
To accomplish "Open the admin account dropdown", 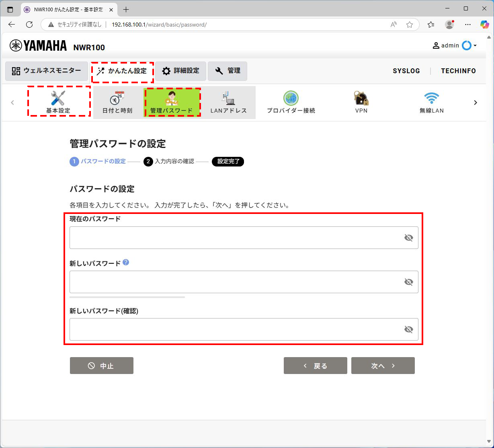I will coord(455,45).
